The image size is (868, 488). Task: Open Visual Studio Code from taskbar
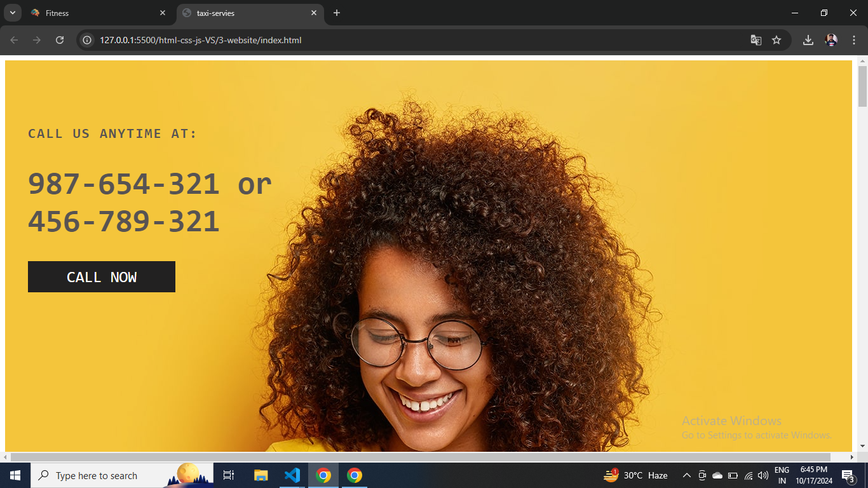click(x=292, y=475)
